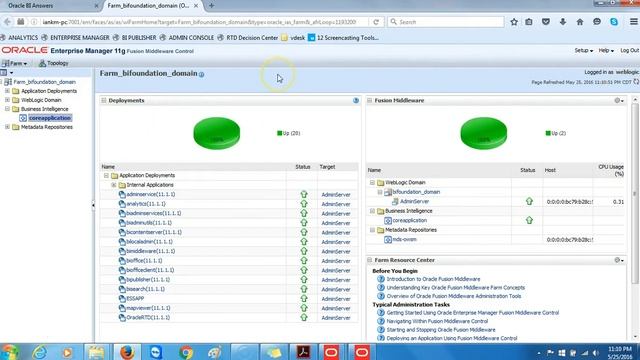Click the up status arrow for analytics
This screenshot has width=640, height=360.
point(304,204)
